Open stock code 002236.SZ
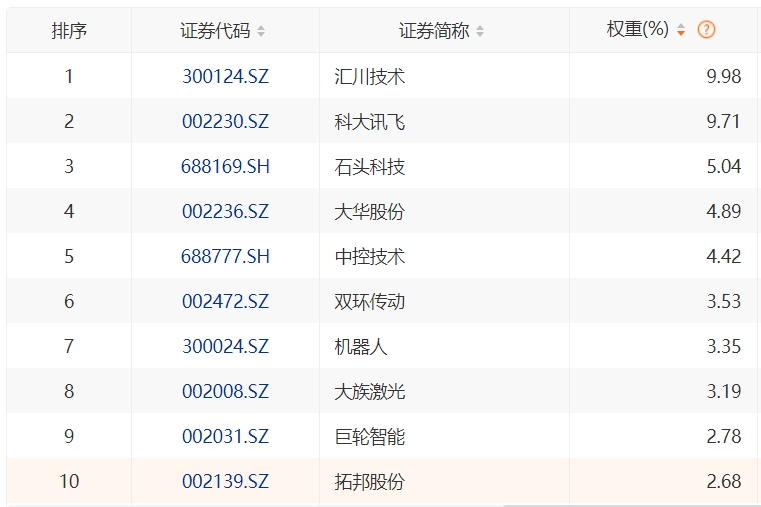Screen dimensions: 761x507 click(x=225, y=212)
